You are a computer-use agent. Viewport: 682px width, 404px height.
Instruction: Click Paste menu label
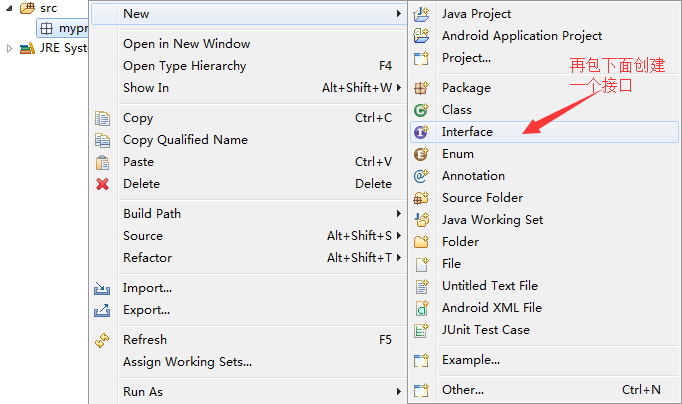(x=138, y=162)
